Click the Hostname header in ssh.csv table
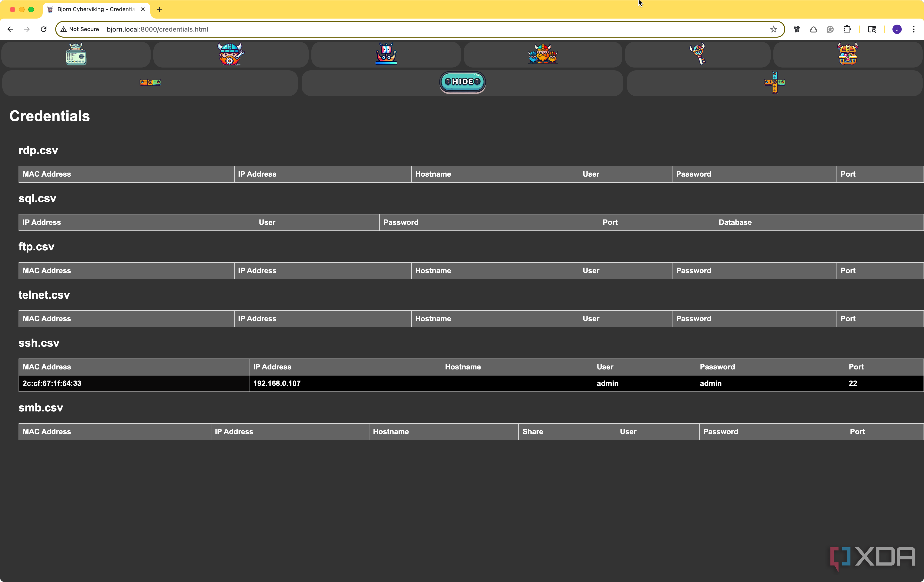 (x=517, y=367)
